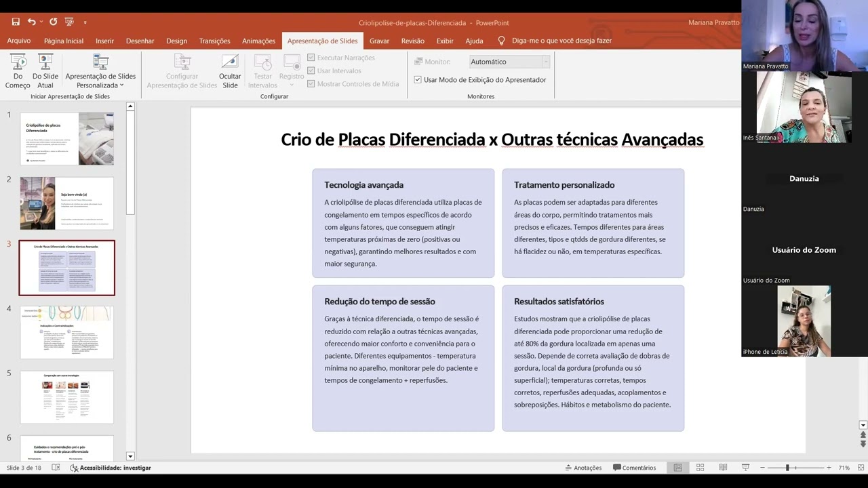Go to next slide double-arrow button
868x488 pixels.
(x=863, y=444)
